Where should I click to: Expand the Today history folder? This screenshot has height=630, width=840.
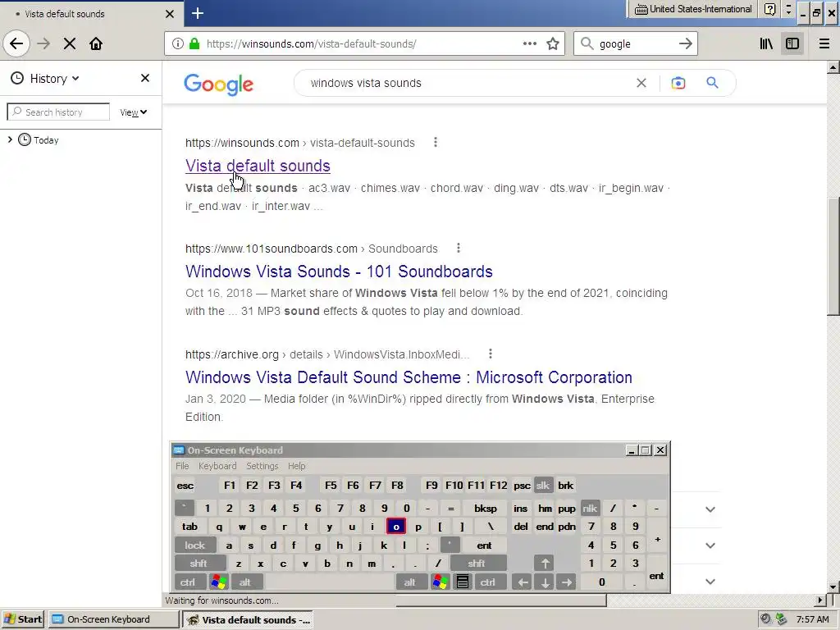pos(10,139)
